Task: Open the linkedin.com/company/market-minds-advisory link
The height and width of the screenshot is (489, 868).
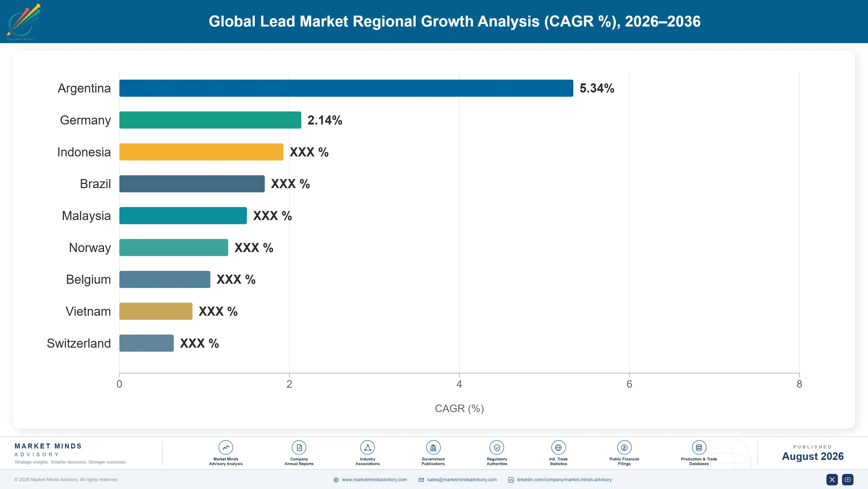Action: coord(564,480)
